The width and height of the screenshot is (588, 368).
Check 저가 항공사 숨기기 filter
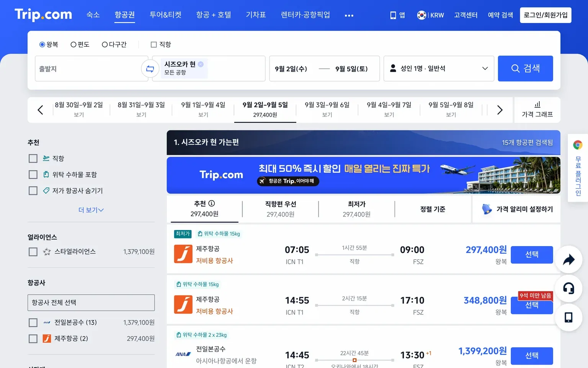(33, 191)
